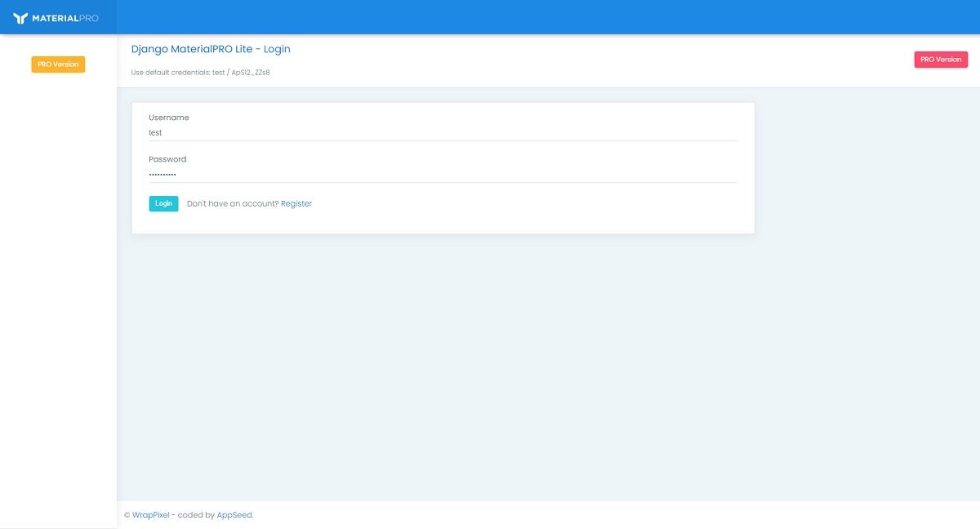Image resolution: width=980 pixels, height=529 pixels.
Task: Click the Username field label
Action: (x=169, y=118)
